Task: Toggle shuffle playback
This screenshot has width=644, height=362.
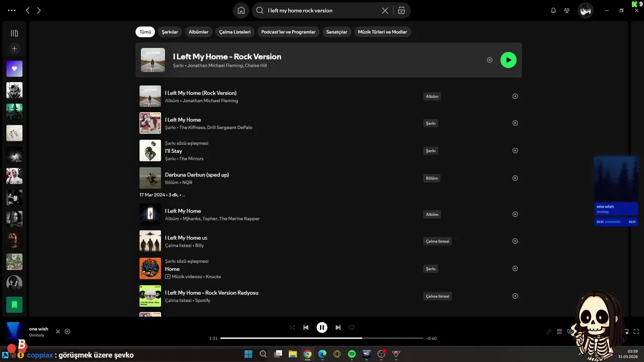Action: click(x=292, y=327)
